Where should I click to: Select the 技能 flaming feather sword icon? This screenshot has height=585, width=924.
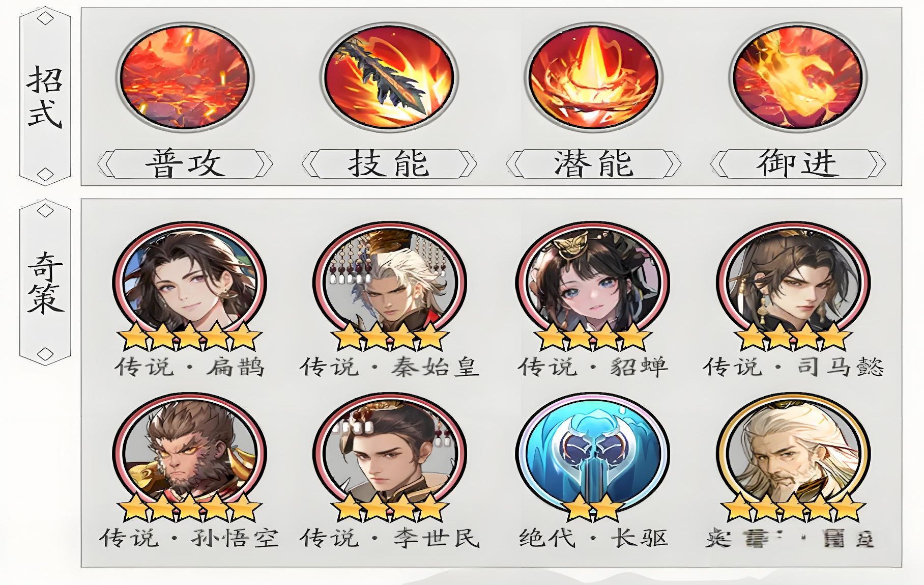coord(389,78)
